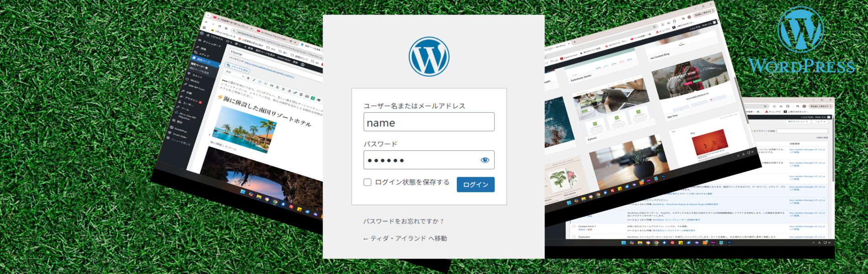
Task: Open File Explorer in the bottom-right taskbar
Action: [640, 242]
